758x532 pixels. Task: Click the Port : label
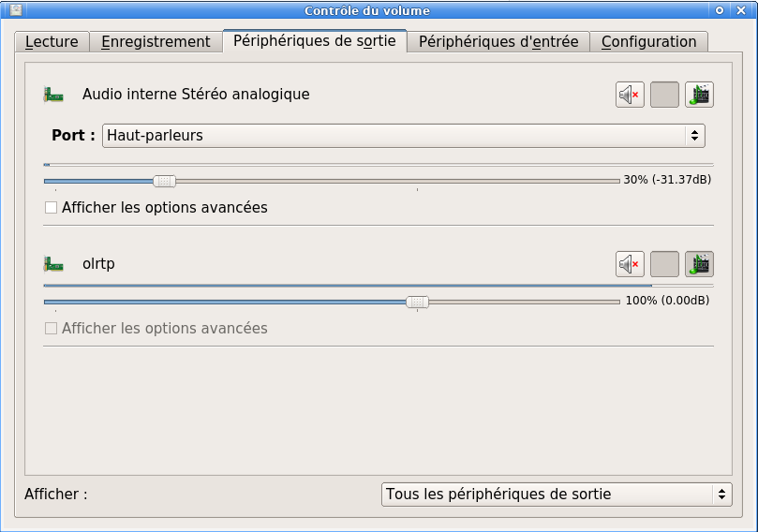pos(73,135)
